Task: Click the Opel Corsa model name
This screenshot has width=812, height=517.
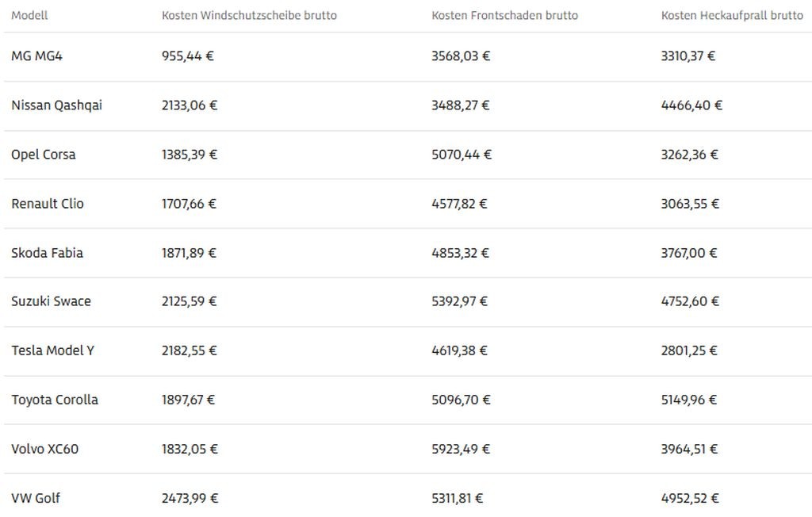Action: 44,155
